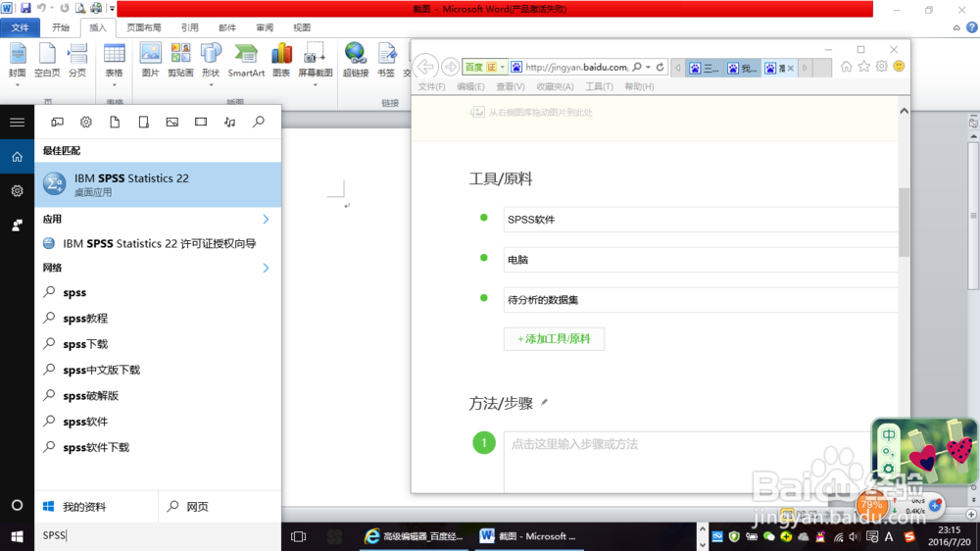
Task: Go to browser home page icon
Action: click(x=847, y=67)
